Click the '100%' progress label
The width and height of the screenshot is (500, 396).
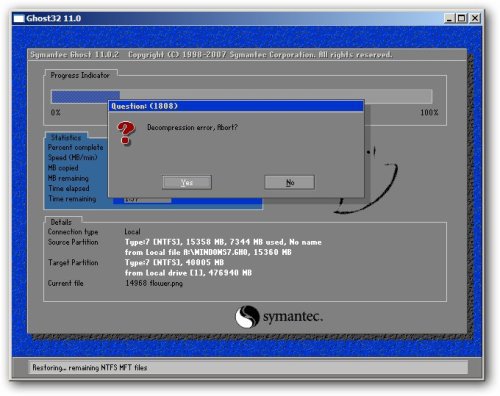tap(429, 113)
